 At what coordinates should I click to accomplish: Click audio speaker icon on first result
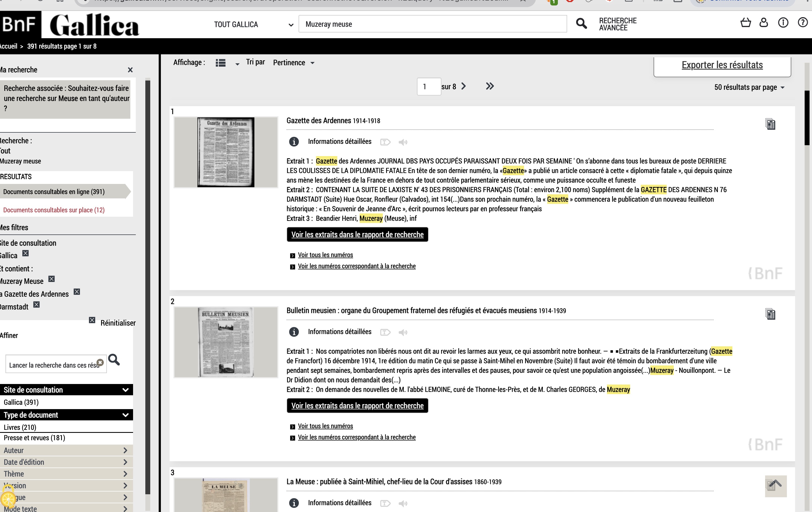tap(403, 142)
